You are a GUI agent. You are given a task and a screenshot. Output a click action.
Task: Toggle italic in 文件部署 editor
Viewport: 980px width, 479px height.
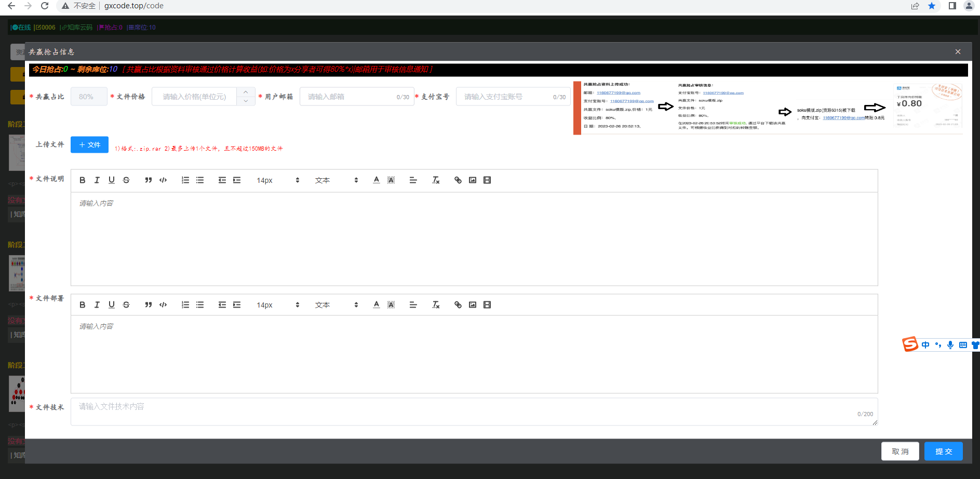pyautogui.click(x=97, y=305)
